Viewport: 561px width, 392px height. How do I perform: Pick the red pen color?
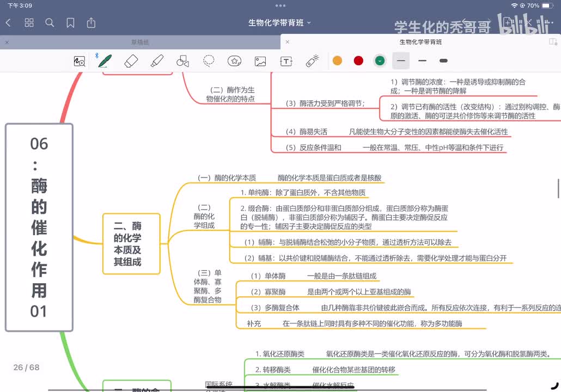(x=358, y=61)
